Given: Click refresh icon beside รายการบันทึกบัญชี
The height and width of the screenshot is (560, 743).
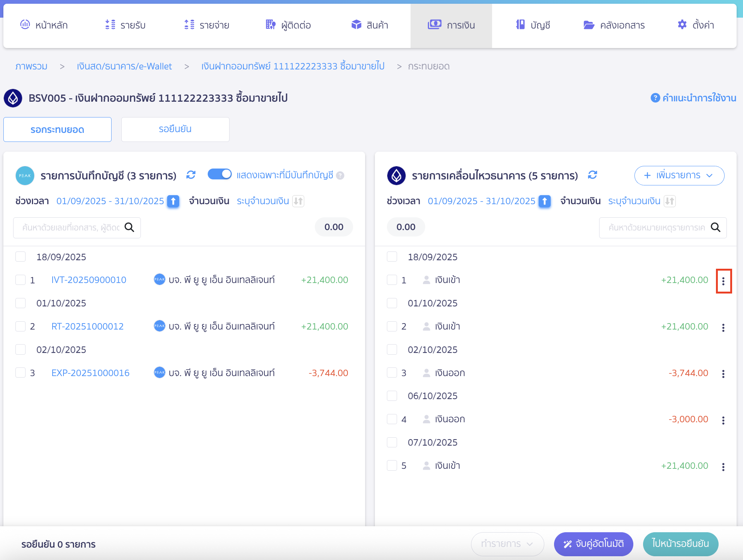Looking at the screenshot, I should [191, 175].
